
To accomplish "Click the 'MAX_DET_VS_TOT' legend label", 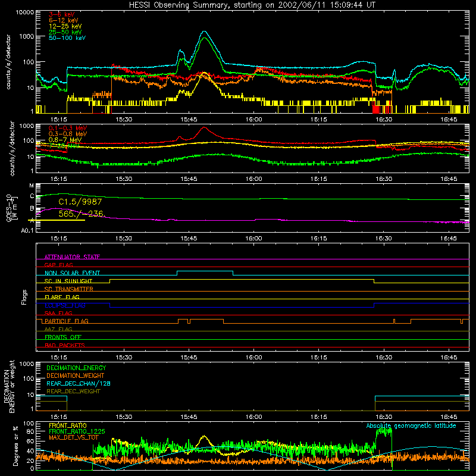I will [74, 437].
